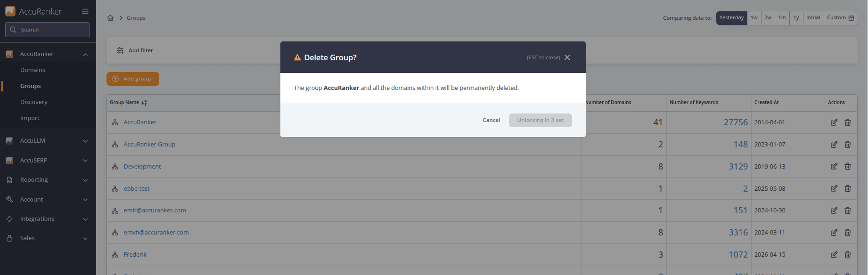The image size is (868, 275).
Task: Click the Groups breadcrumb text
Action: [136, 18]
